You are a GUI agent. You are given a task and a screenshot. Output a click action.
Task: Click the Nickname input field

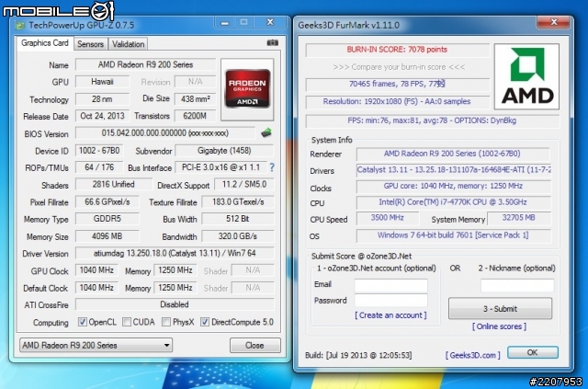[x=517, y=285]
